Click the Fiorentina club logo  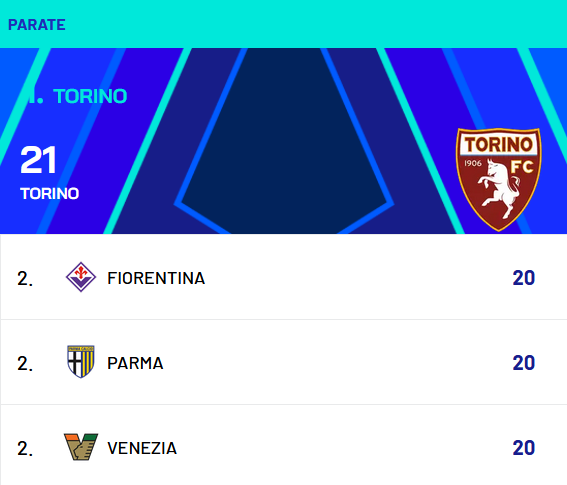coord(81,277)
